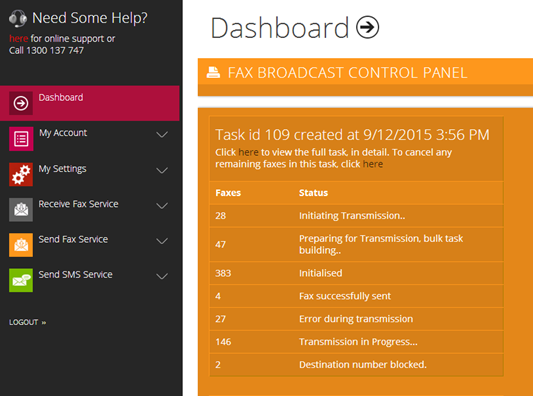Click 'here' to view the full task
Screen dimensions: 533x396
[x=248, y=152]
